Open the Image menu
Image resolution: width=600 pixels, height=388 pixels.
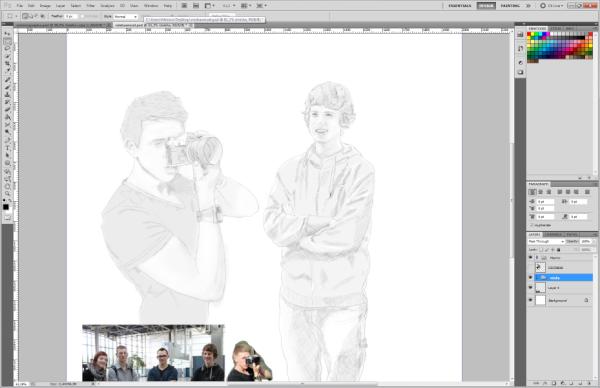45,6
